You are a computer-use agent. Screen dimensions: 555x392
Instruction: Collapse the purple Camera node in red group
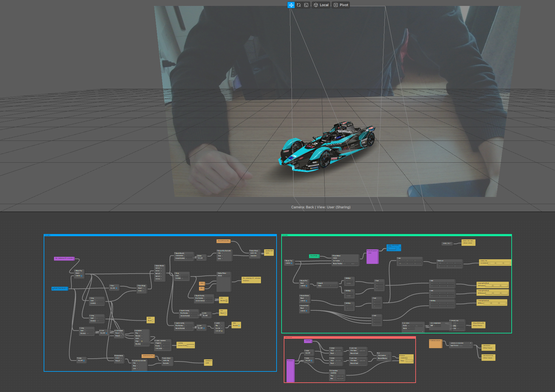[x=287, y=361]
